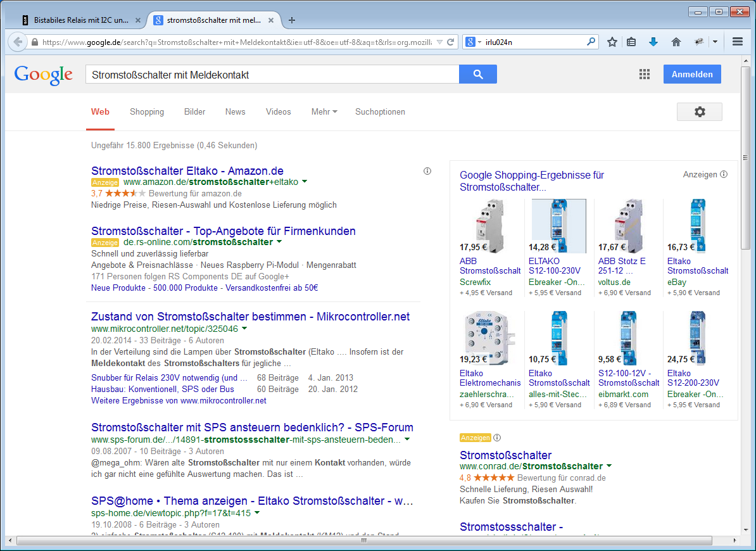
Task: Click ABB Stotz E 251-12 product image
Action: coord(627,226)
